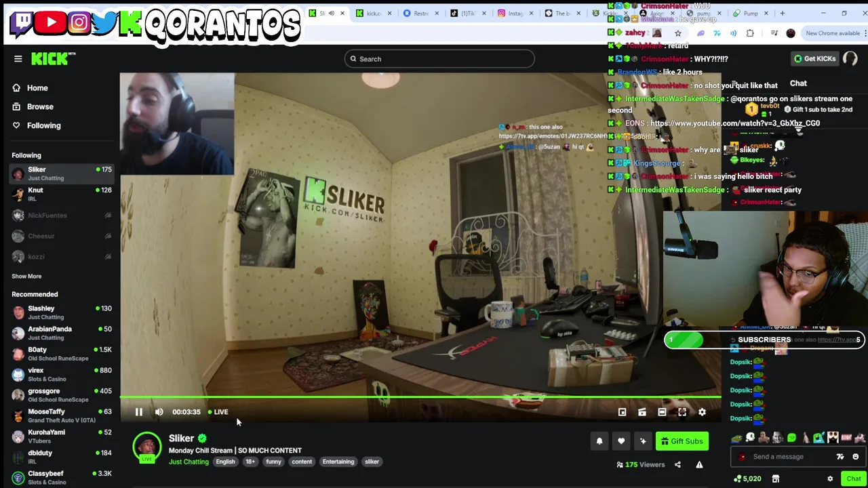Pause the stream playback
The width and height of the screenshot is (868, 488).
pos(138,412)
